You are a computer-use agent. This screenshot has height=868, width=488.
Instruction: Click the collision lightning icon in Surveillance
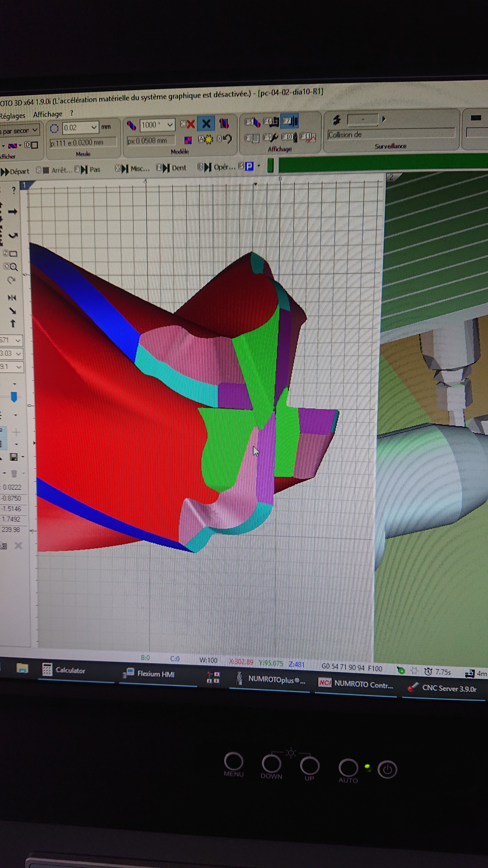click(x=337, y=120)
